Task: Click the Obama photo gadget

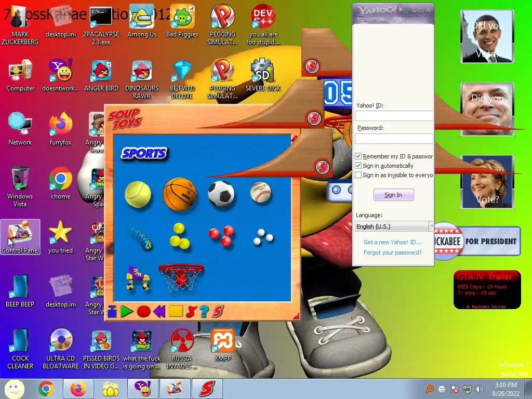Action: [x=487, y=36]
